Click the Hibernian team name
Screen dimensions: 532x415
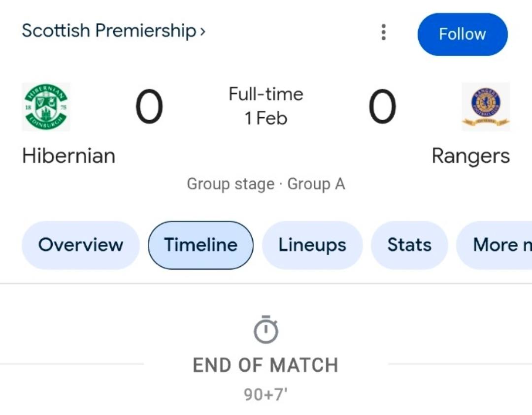point(69,156)
